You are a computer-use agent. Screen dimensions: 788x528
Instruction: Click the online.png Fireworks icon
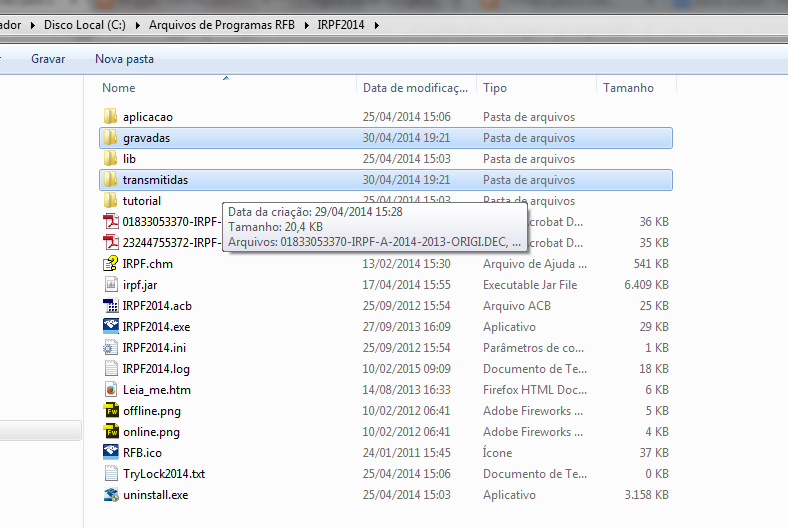point(111,432)
